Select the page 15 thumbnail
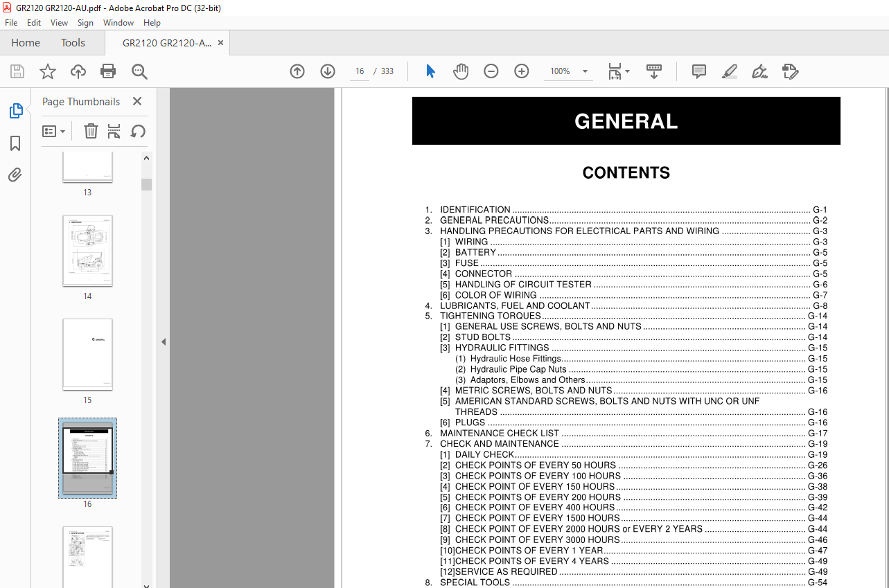Viewport: 889px width, 588px height. click(x=87, y=355)
